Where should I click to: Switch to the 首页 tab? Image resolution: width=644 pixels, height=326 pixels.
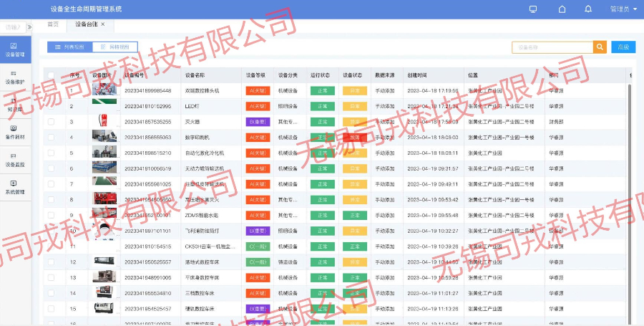click(52, 24)
